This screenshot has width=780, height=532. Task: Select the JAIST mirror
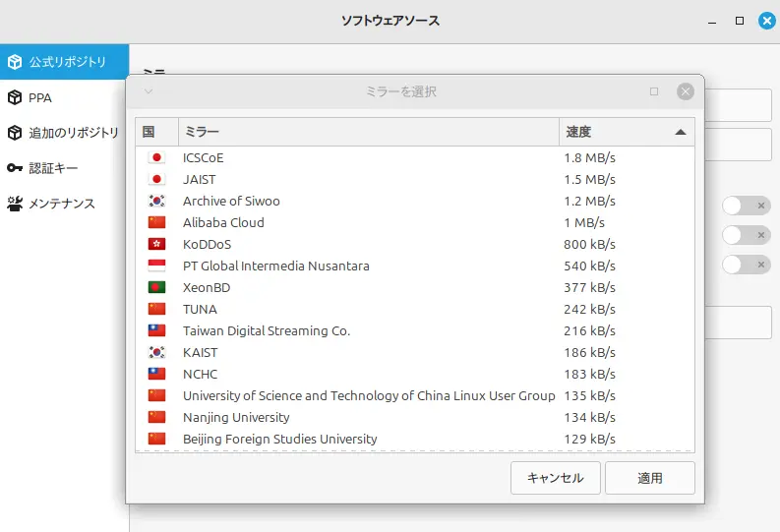(415, 179)
